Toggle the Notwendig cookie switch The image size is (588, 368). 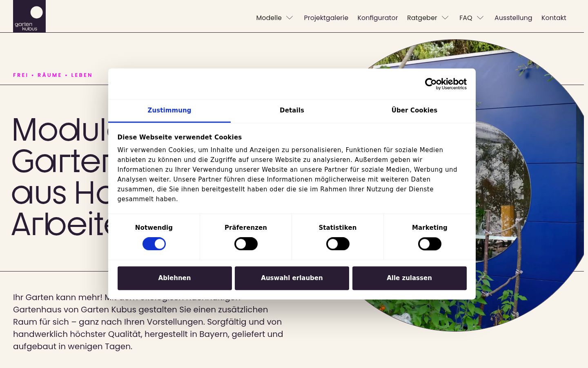[x=154, y=244]
